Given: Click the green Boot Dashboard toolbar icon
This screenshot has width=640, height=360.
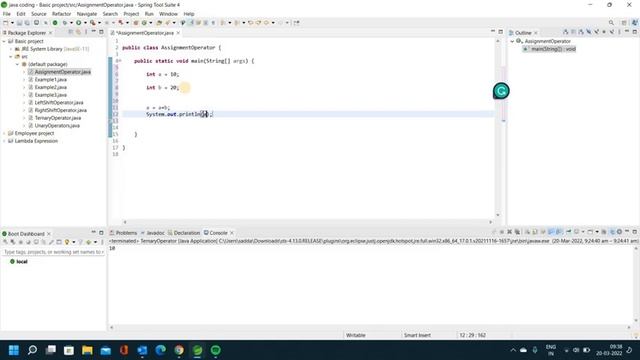Looking at the screenshot, I should [x=55, y=23].
